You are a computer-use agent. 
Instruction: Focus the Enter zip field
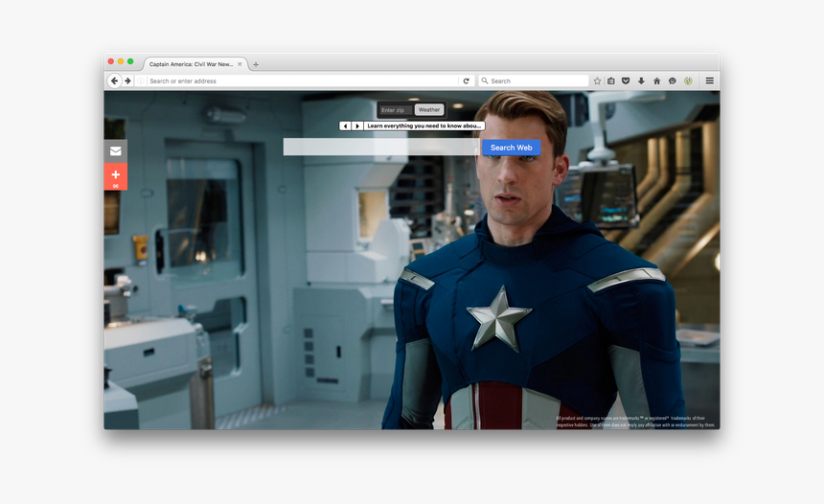[x=395, y=110]
